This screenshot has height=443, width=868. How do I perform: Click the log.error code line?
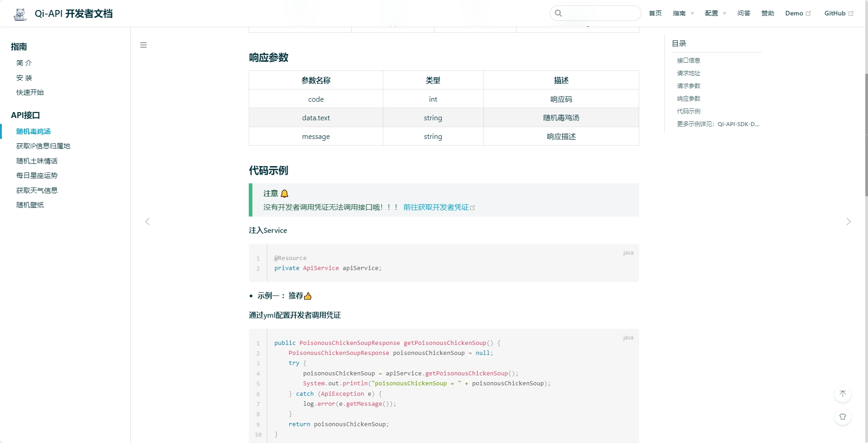pyautogui.click(x=350, y=404)
